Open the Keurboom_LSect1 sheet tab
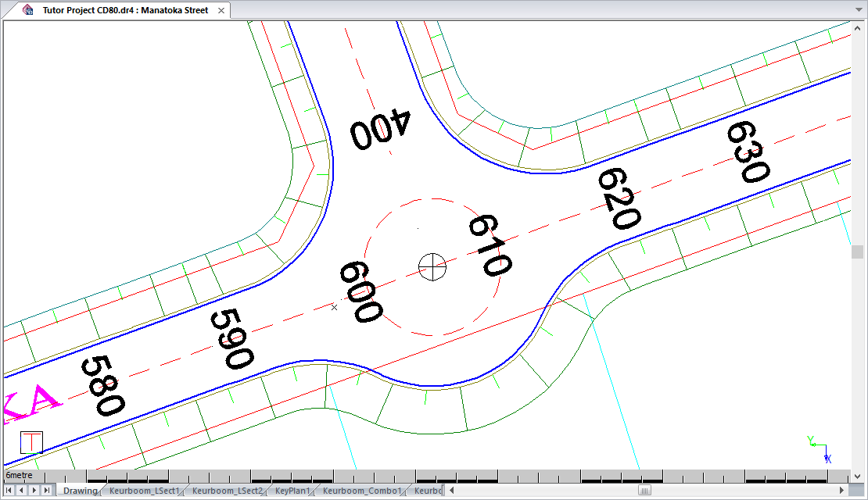 coord(144,491)
